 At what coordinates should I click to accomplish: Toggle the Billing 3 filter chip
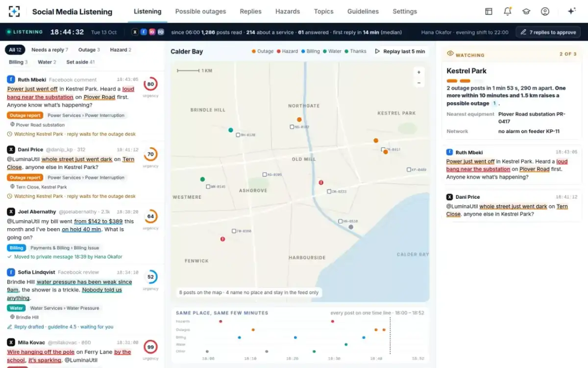[x=18, y=62]
